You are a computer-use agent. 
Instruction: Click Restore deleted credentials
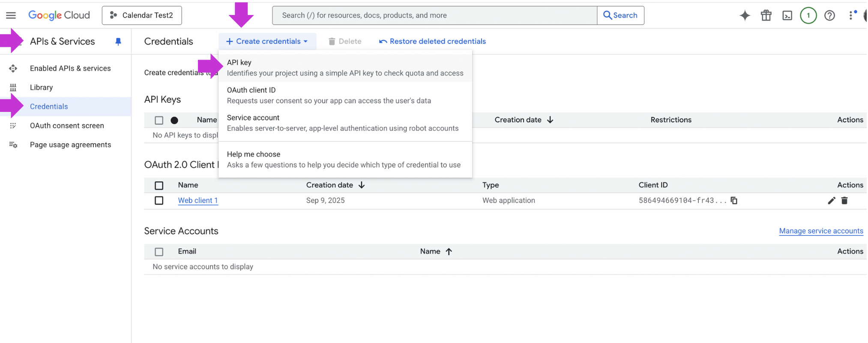pos(432,42)
